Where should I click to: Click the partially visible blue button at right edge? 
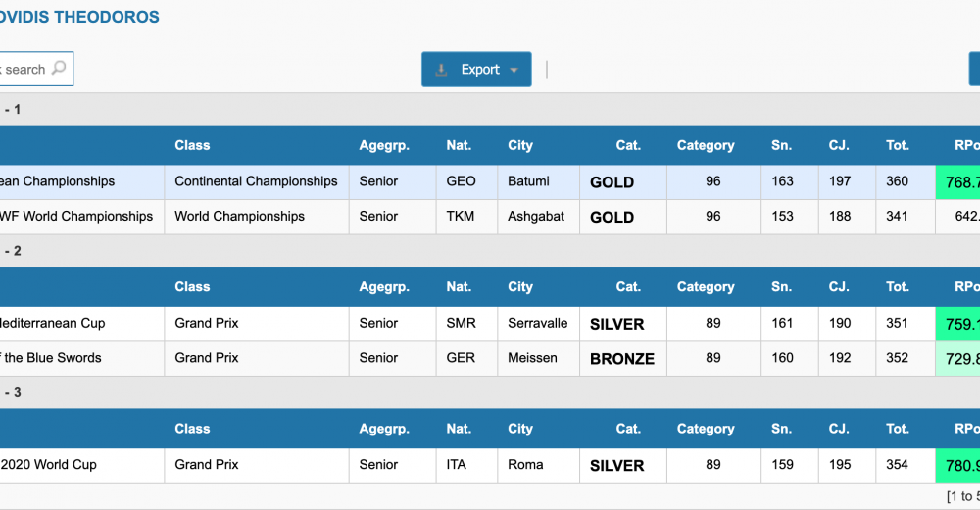point(974,70)
